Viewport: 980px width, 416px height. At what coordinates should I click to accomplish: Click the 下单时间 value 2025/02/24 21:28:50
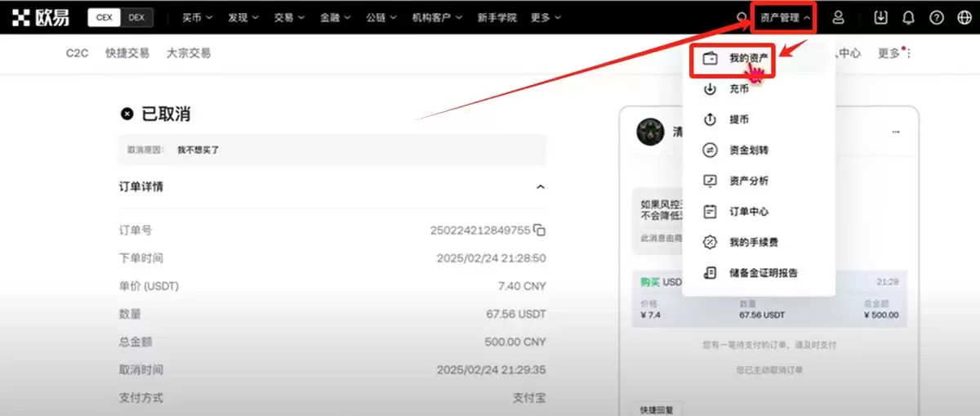click(492, 258)
